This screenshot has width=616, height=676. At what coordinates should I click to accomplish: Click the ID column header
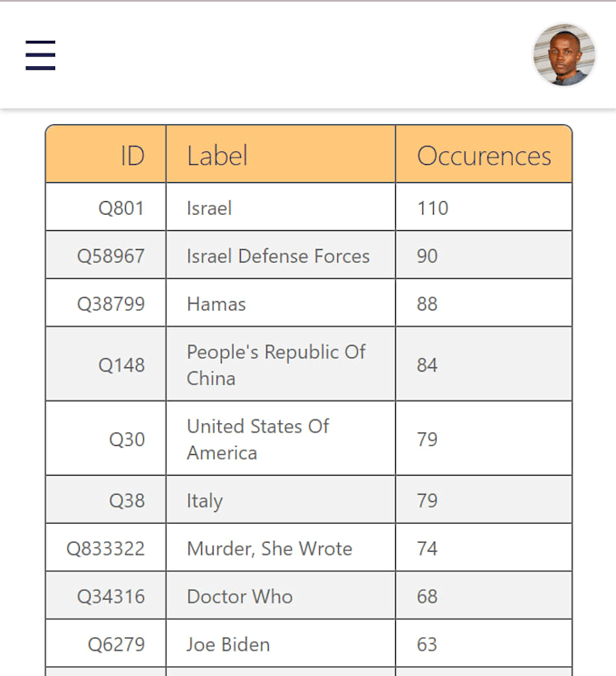pos(106,154)
